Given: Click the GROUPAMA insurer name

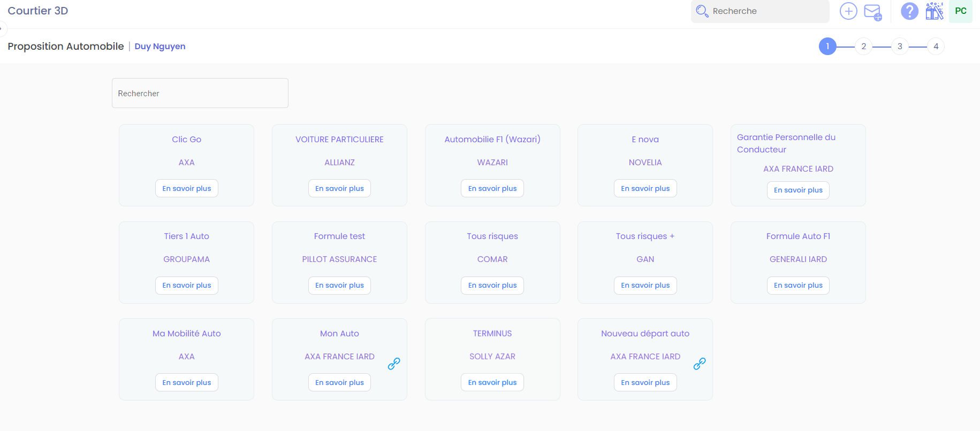Looking at the screenshot, I should click(187, 259).
